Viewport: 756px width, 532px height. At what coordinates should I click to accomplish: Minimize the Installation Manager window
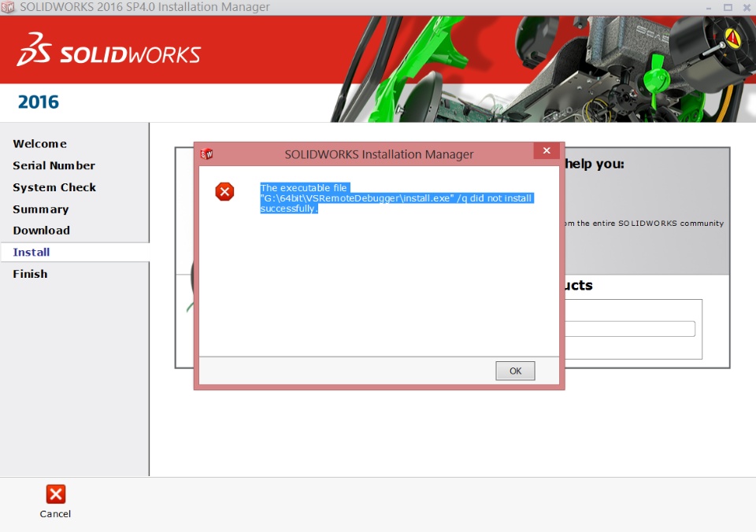coord(708,8)
